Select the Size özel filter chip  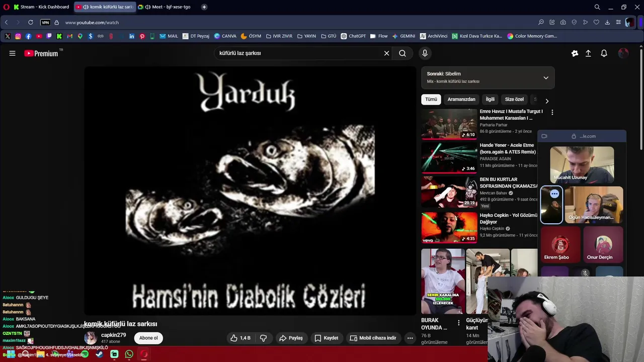514,100
